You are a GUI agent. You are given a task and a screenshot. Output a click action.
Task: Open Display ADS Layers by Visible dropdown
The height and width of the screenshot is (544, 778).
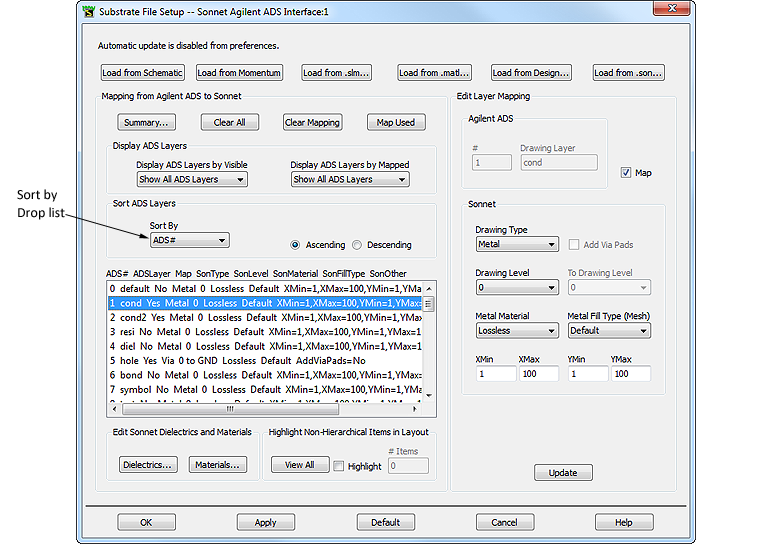pyautogui.click(x=192, y=179)
